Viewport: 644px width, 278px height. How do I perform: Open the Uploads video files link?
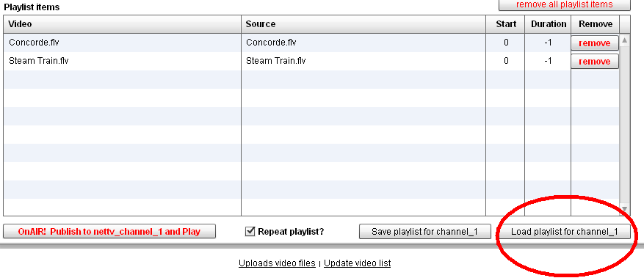click(277, 263)
